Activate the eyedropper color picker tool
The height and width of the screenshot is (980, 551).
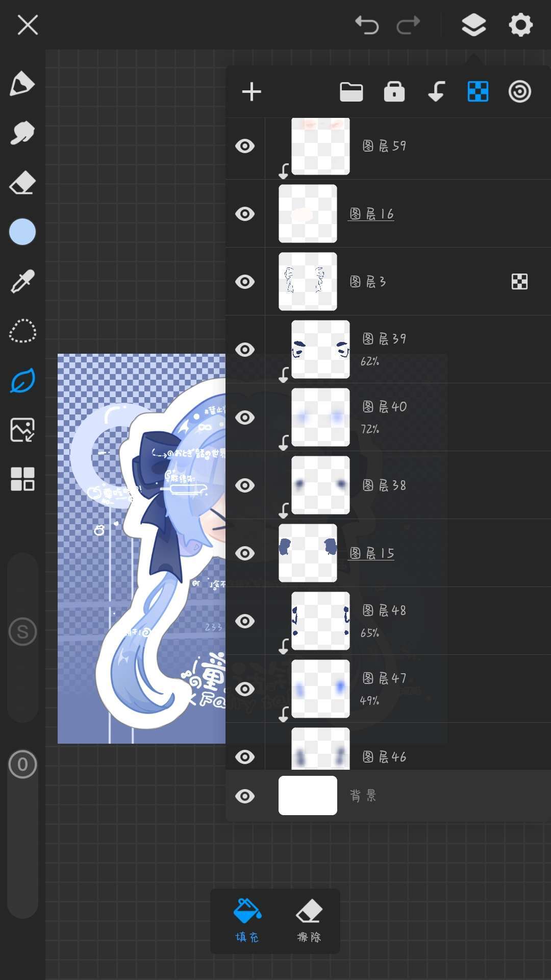pyautogui.click(x=22, y=281)
